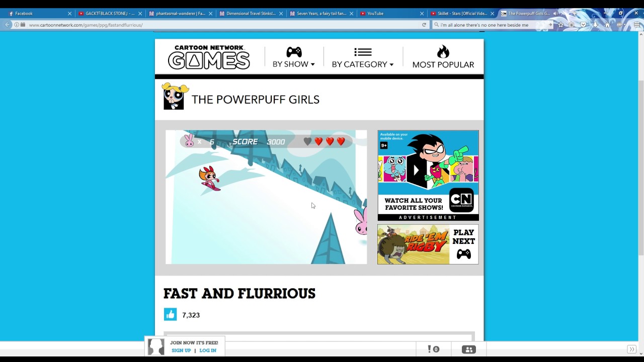The image size is (644, 362).
Task: Open the downloads arrow icon
Action: point(596,25)
